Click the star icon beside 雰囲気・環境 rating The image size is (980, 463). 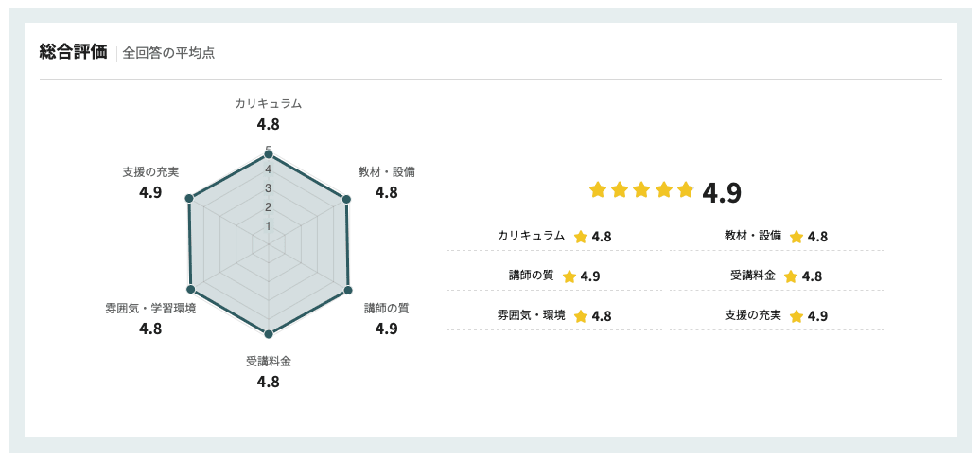pos(581,316)
